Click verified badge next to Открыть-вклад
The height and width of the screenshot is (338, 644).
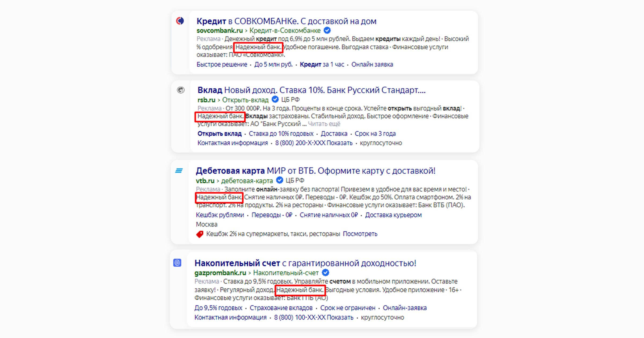pos(275,100)
